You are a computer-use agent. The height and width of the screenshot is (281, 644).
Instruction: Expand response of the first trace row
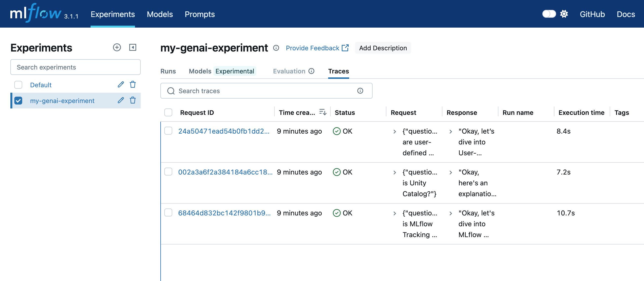(x=451, y=131)
